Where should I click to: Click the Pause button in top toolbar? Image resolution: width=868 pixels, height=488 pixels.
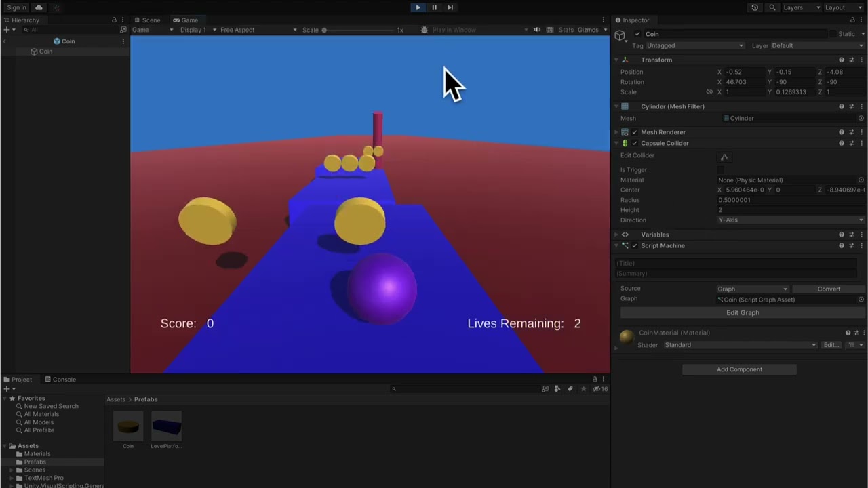pyautogui.click(x=434, y=7)
